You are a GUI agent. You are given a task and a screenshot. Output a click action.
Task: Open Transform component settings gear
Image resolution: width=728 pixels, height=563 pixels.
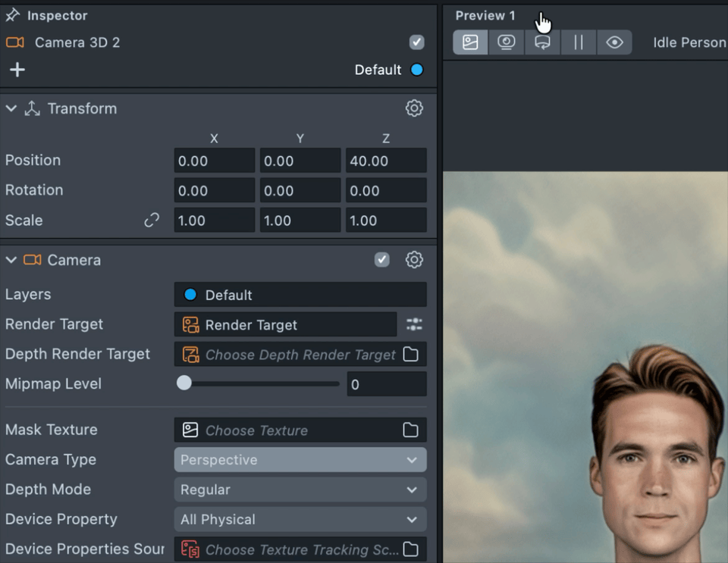click(414, 108)
